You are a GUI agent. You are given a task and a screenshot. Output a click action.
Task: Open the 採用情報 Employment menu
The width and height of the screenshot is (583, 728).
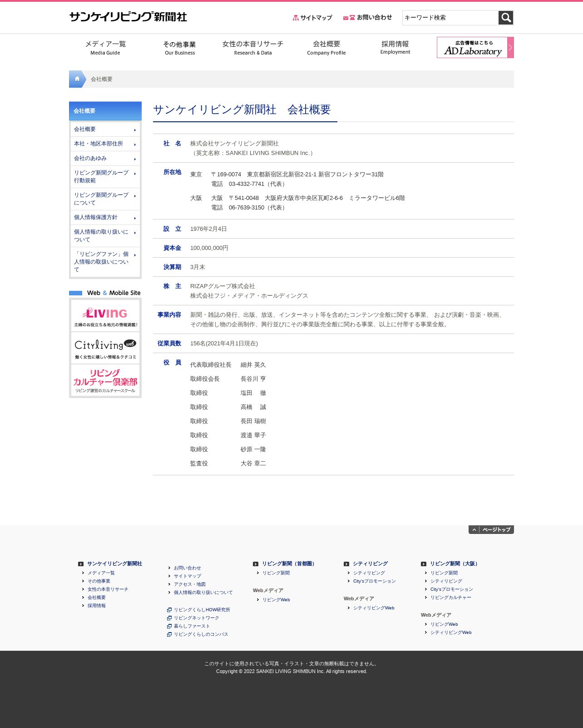[395, 47]
